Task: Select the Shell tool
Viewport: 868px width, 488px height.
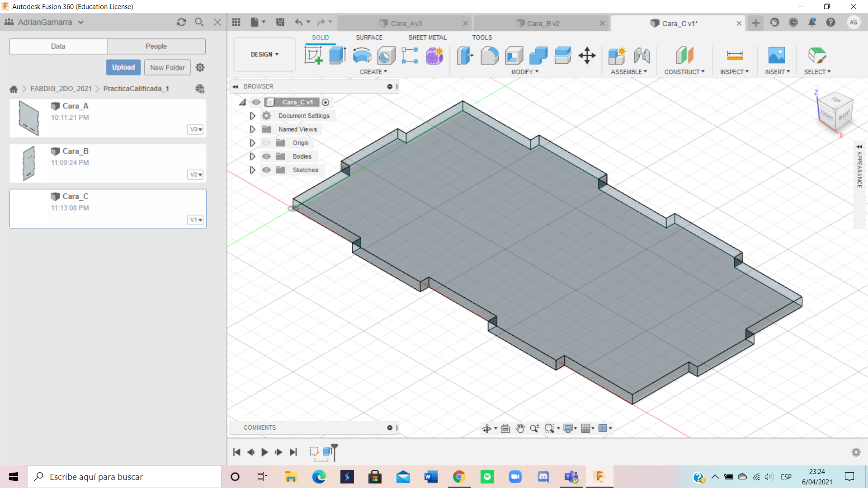Action: pyautogui.click(x=514, y=56)
